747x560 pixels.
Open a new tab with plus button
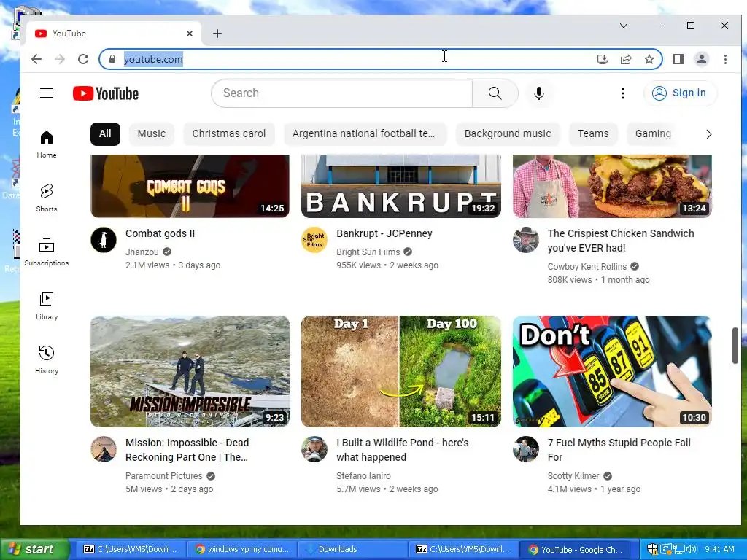[x=217, y=34]
